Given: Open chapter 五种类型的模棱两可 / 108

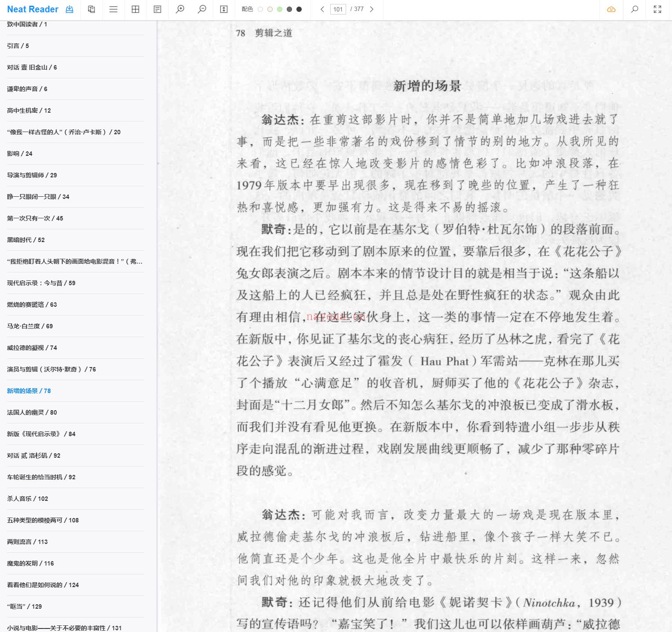Looking at the screenshot, I should 43,520.
